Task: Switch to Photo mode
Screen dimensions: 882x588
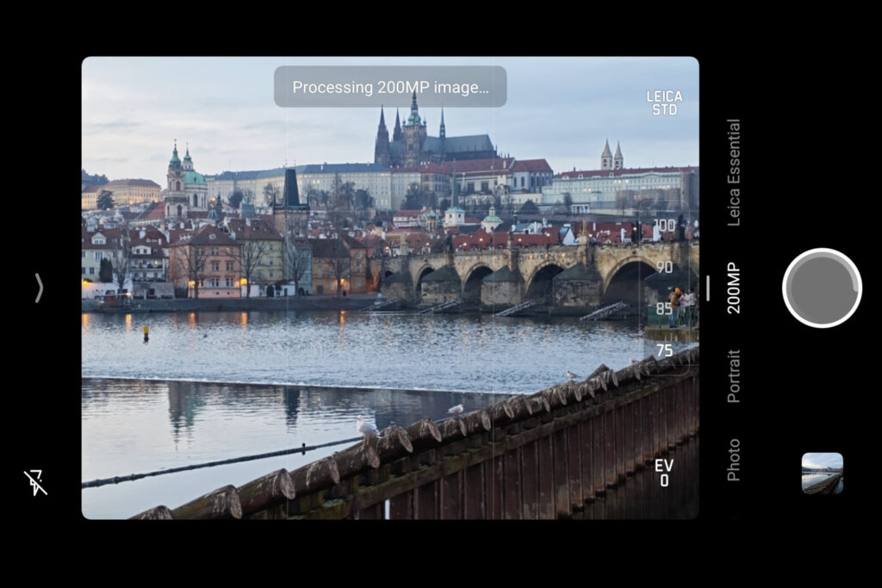Action: [734, 460]
